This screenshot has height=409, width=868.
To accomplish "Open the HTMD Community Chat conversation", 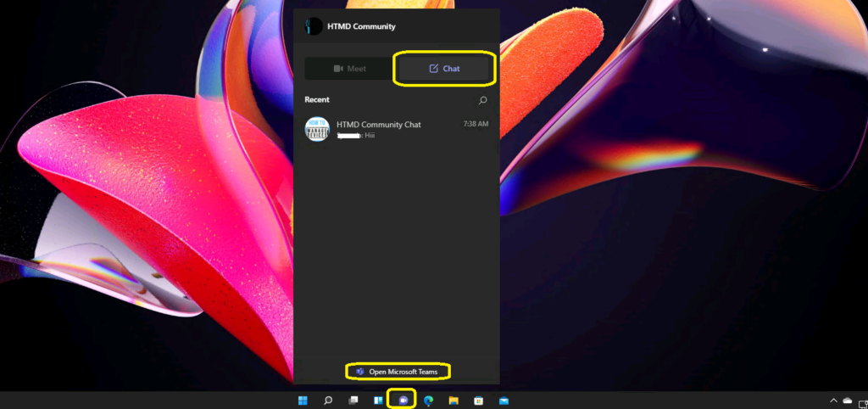I will tap(397, 129).
